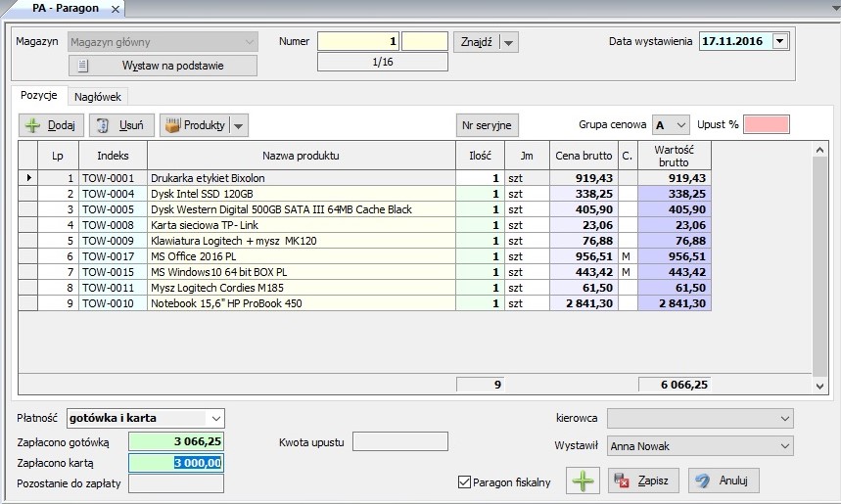Open the kierowca dropdown
Image resolution: width=841 pixels, height=504 pixels.
tap(784, 418)
